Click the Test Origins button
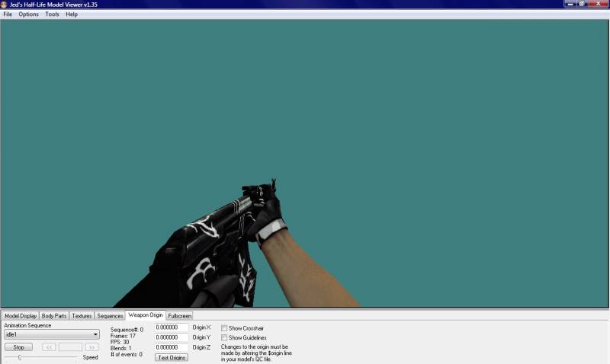The height and width of the screenshot is (364, 610). click(x=172, y=357)
